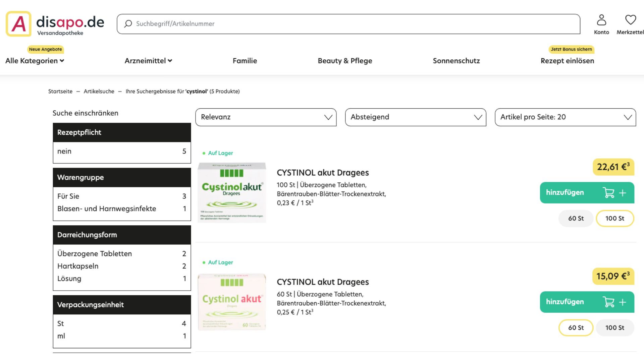Click the Jetzt Bonus sichern badge

click(x=571, y=49)
